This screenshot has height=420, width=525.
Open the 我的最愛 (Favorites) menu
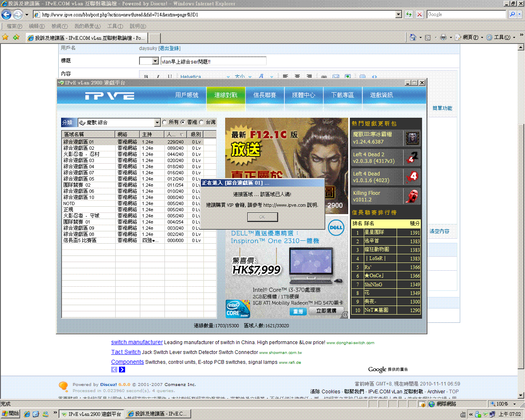point(87,26)
